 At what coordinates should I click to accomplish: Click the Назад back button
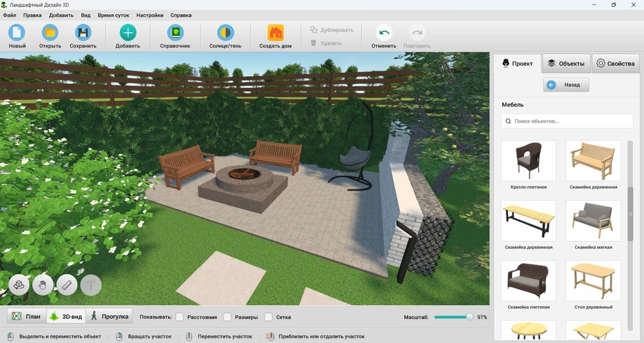coord(566,84)
